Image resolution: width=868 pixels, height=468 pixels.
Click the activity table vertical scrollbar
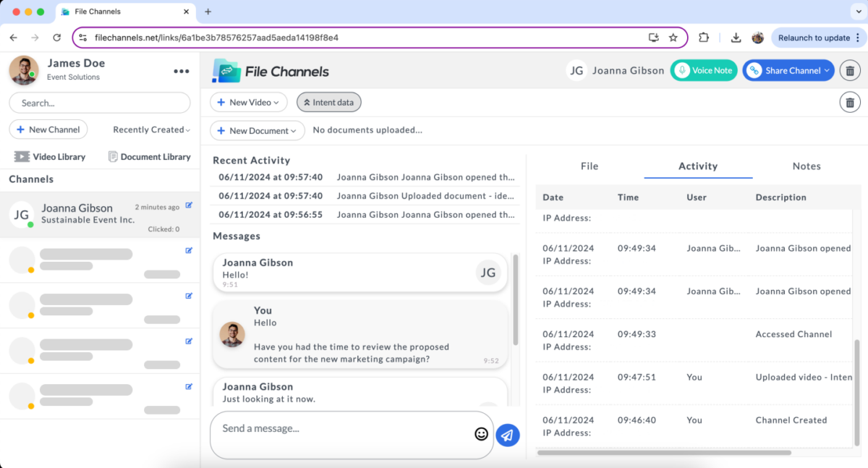point(857,392)
